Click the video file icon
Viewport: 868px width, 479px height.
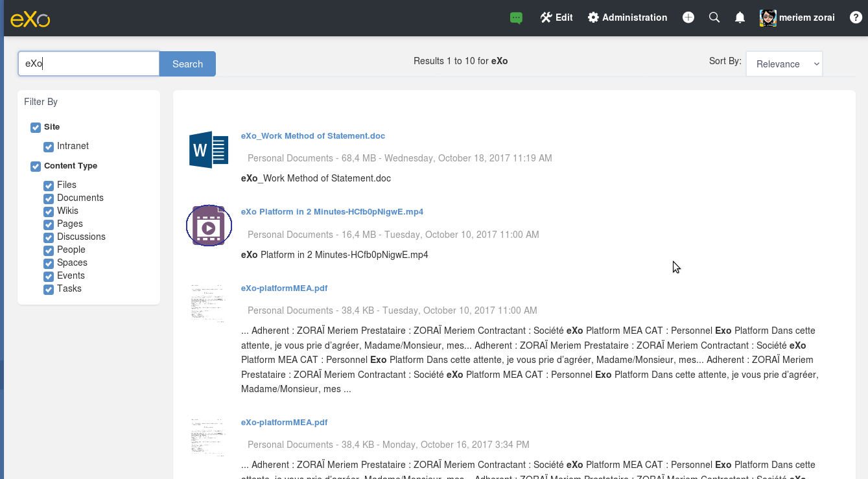[x=209, y=226]
